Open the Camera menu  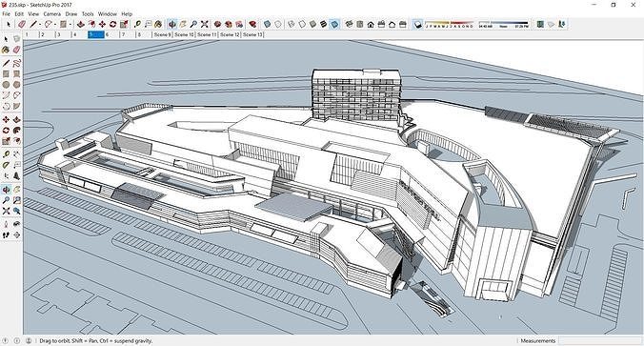tap(52, 14)
